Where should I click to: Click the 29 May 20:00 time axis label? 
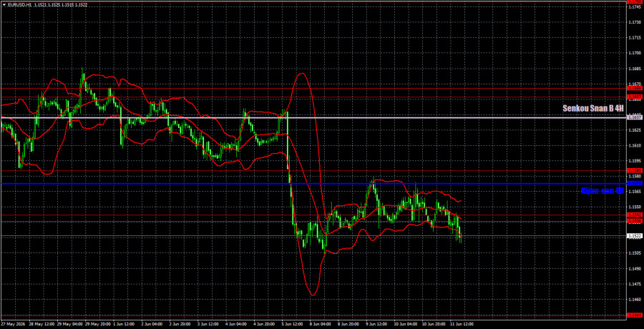pyautogui.click(x=98, y=324)
